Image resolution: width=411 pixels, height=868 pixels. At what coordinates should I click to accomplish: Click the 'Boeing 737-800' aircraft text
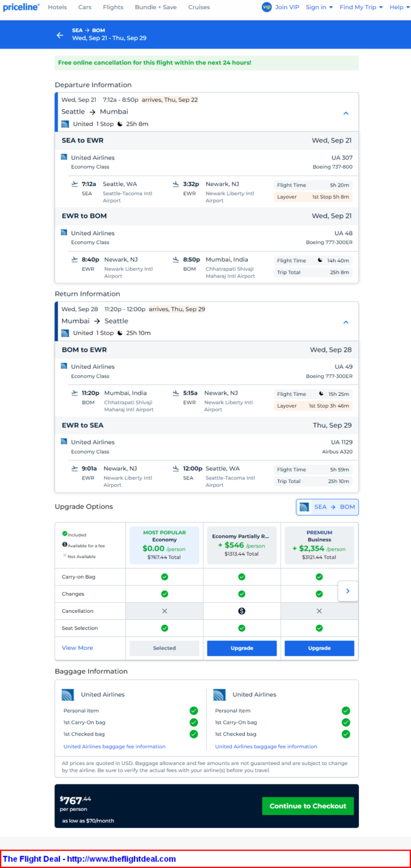[x=332, y=166]
